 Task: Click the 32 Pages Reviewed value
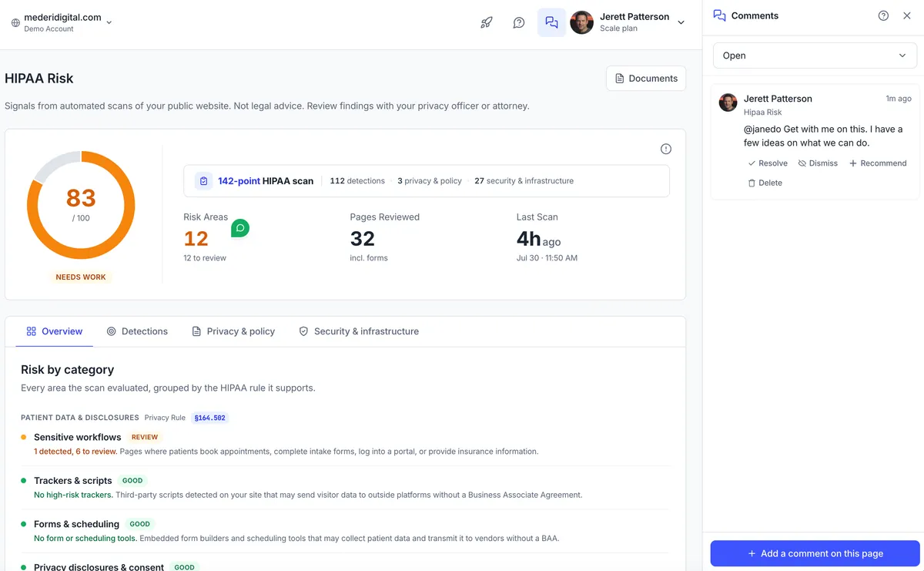(x=362, y=239)
